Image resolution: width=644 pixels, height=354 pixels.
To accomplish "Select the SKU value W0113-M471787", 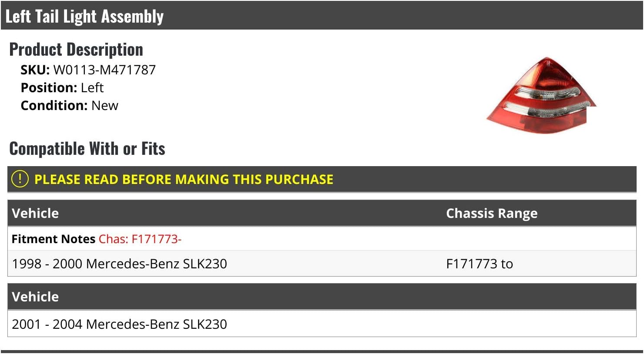I will point(104,70).
